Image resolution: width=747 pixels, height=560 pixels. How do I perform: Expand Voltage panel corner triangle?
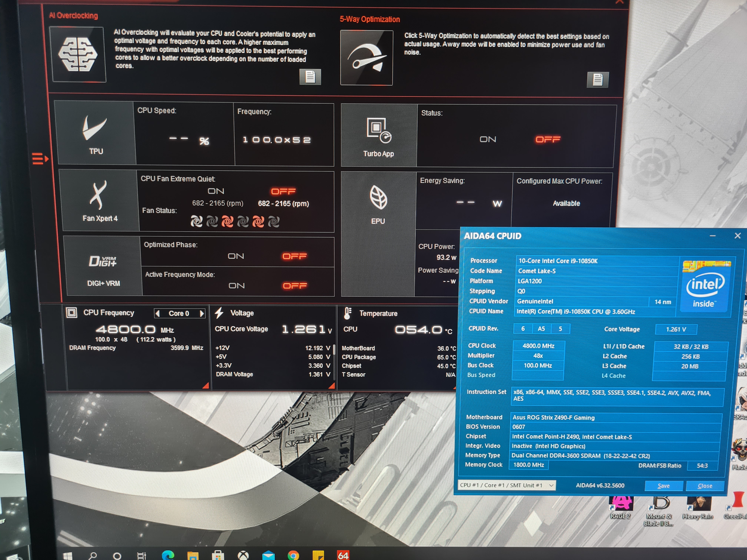click(332, 386)
